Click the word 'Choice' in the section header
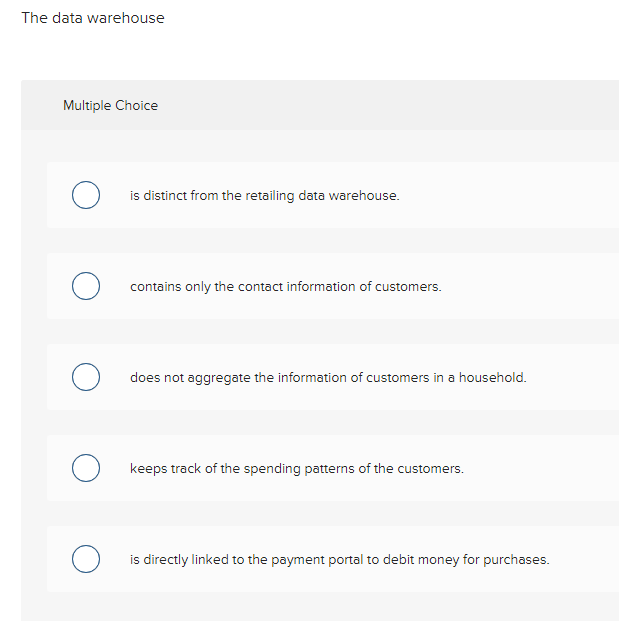 point(137,105)
